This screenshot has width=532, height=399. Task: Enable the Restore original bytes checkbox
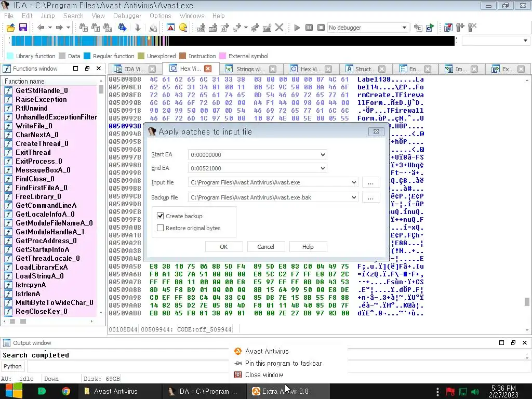coord(161,228)
